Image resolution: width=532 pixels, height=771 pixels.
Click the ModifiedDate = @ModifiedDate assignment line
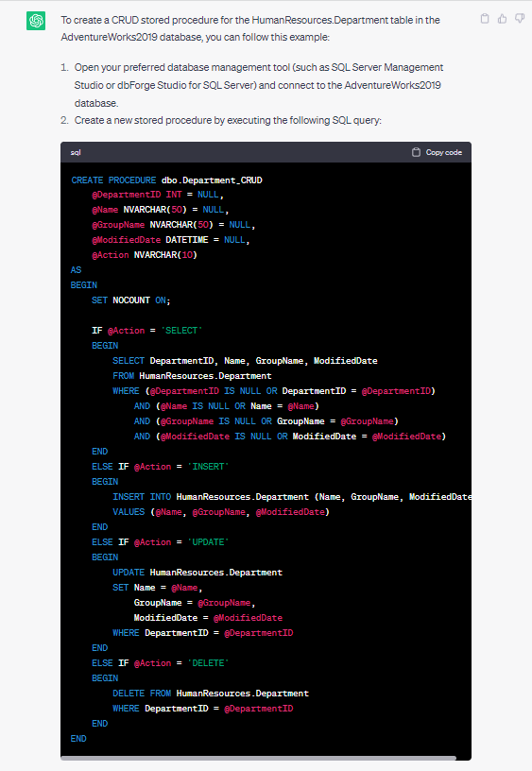(x=208, y=618)
